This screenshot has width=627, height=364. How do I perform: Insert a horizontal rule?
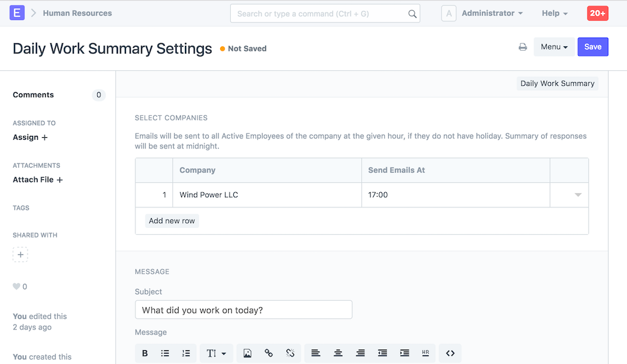click(426, 353)
